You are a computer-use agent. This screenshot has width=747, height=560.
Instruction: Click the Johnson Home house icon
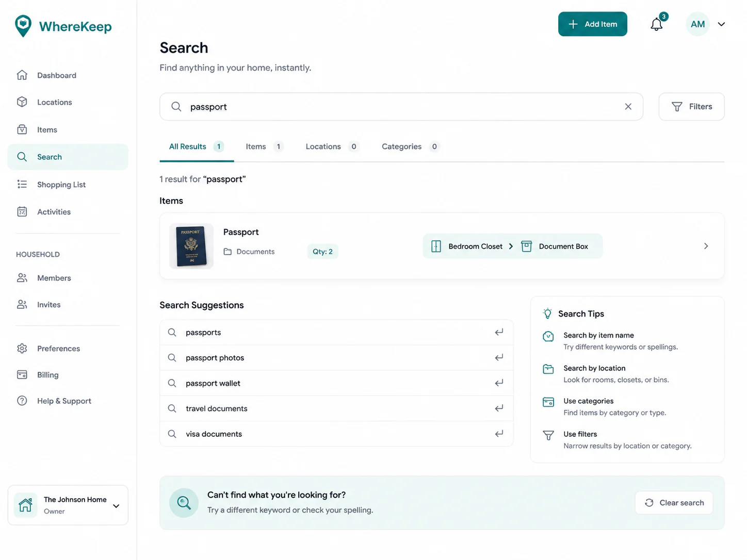click(25, 505)
